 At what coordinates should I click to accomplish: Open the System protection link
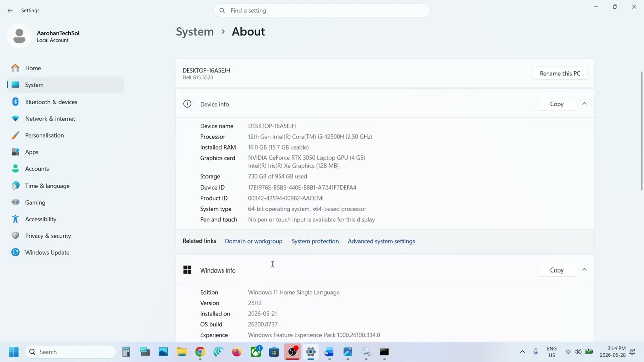(x=315, y=241)
